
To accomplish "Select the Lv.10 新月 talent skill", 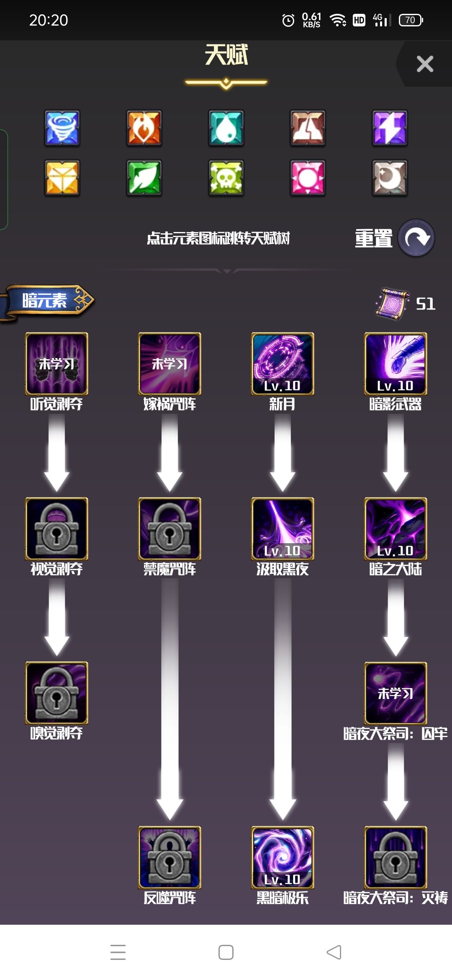I will (x=282, y=364).
